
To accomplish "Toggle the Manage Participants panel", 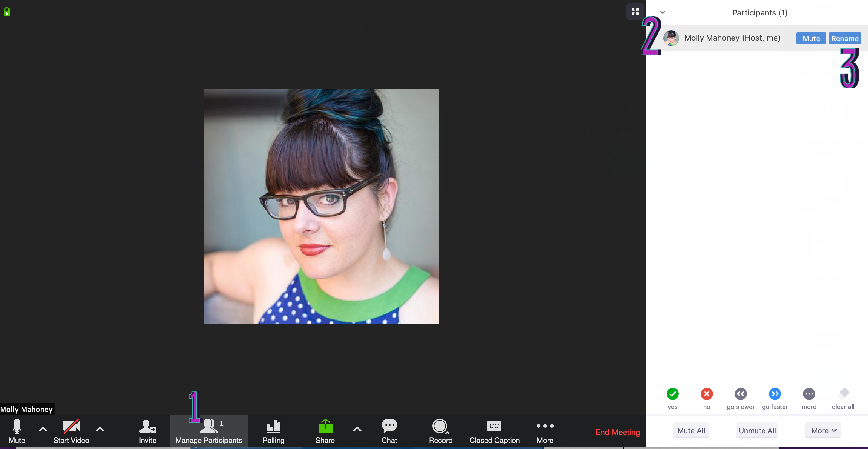I will [209, 431].
